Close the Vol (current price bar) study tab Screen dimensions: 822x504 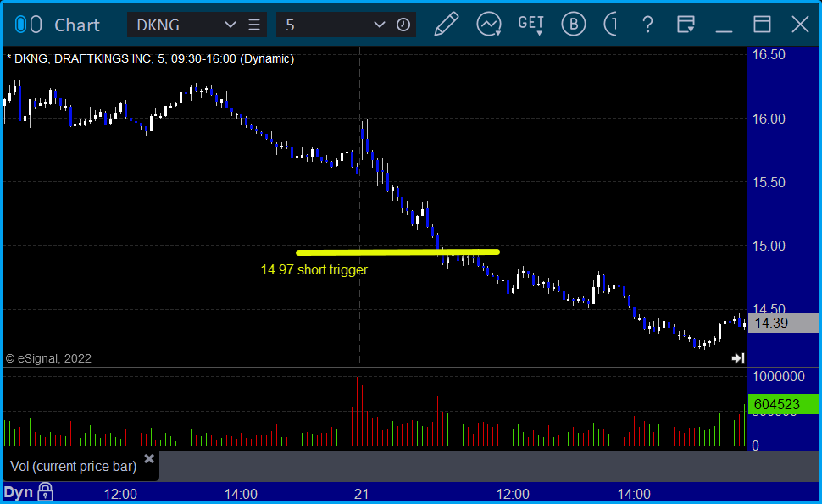tap(149, 459)
